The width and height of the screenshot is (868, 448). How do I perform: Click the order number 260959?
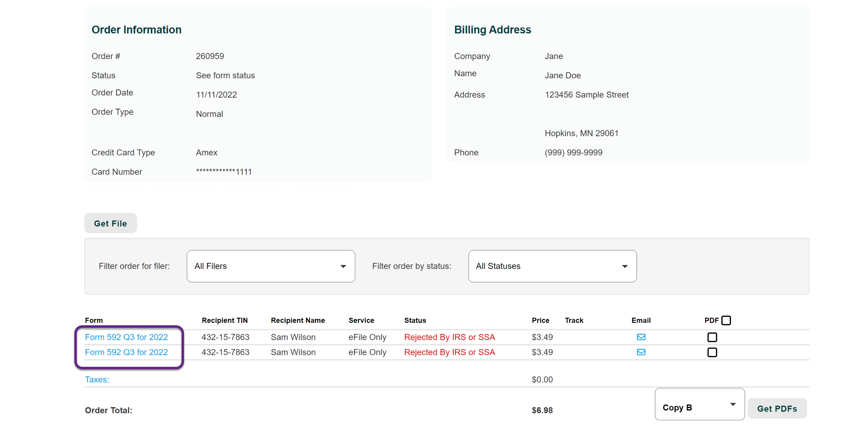pos(210,56)
